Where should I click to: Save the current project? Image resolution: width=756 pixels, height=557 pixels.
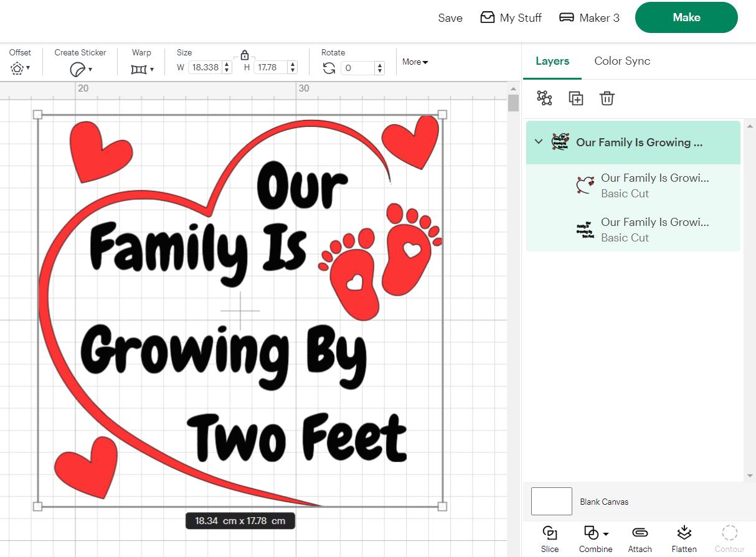[x=450, y=17]
